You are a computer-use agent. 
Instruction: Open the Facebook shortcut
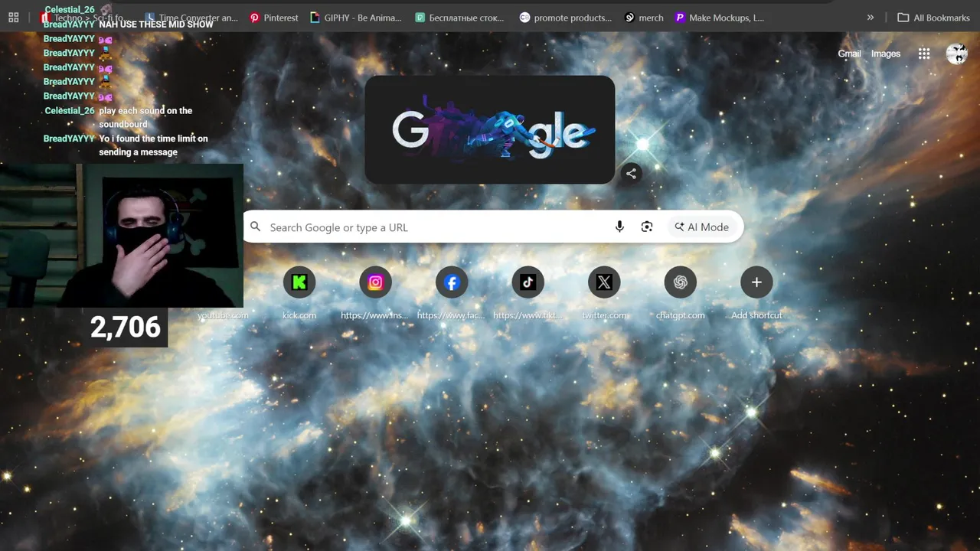pyautogui.click(x=452, y=292)
